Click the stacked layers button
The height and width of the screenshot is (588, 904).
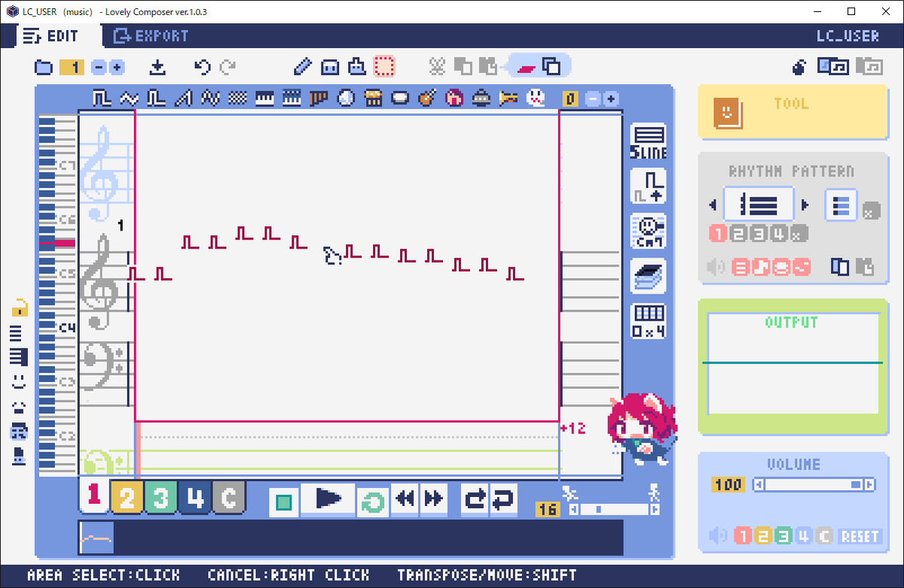click(648, 276)
